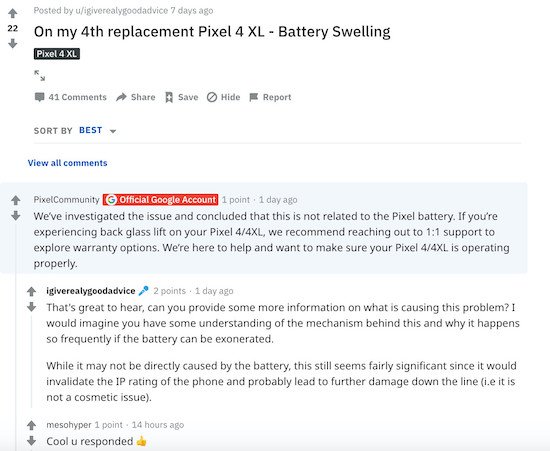Hide this post
This screenshot has height=451, width=550.
click(x=223, y=97)
